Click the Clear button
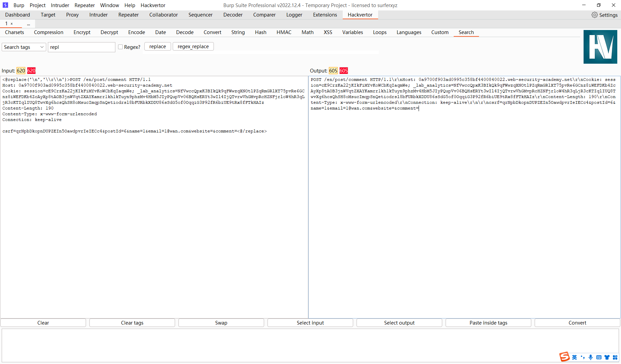The height and width of the screenshot is (364, 621). [43, 323]
